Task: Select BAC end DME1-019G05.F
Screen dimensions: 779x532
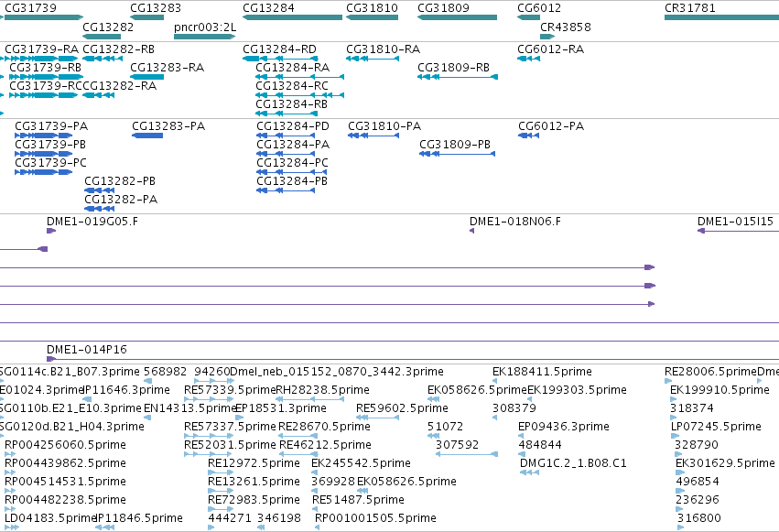Action: [51, 231]
